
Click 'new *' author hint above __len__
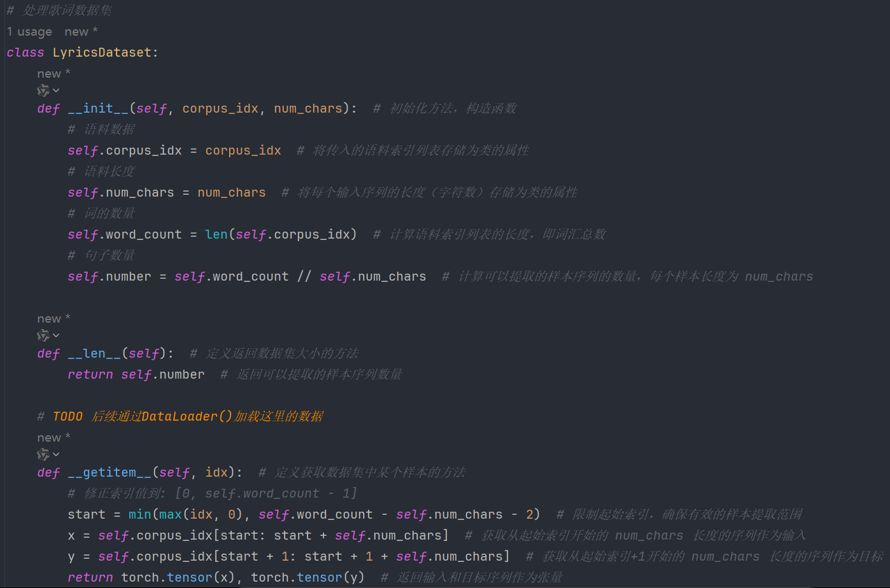pos(54,319)
